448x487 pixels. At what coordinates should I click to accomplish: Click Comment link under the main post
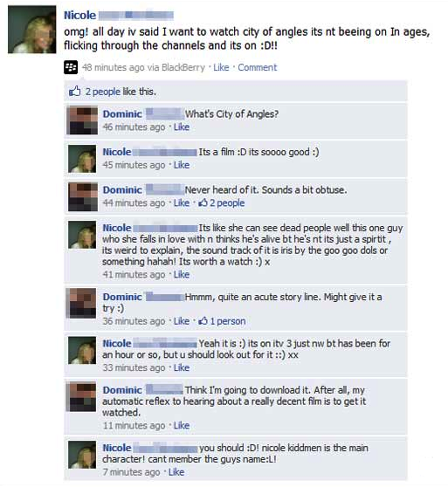click(x=258, y=67)
